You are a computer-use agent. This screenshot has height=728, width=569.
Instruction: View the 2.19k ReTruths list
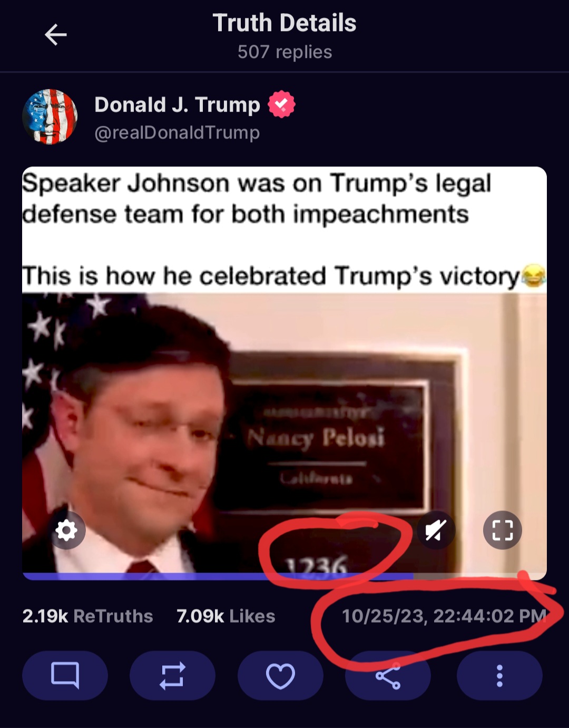87,616
